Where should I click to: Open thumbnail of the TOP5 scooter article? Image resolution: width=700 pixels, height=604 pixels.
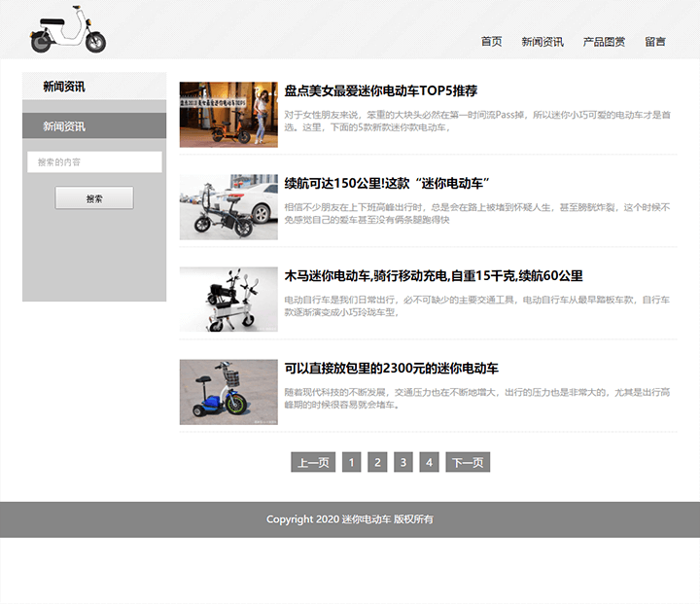(228, 115)
